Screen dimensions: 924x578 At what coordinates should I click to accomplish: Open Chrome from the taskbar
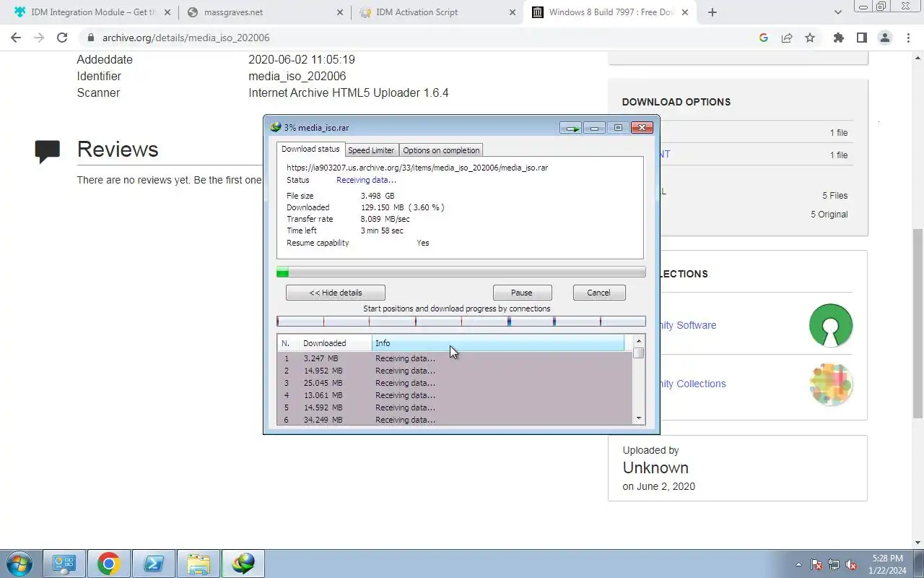[109, 564]
